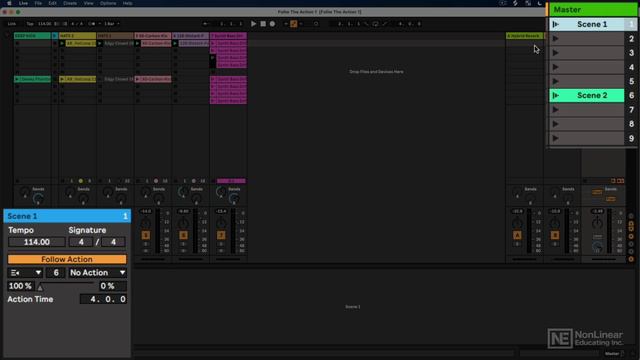
Task: Select the Master track header
Action: (x=593, y=9)
